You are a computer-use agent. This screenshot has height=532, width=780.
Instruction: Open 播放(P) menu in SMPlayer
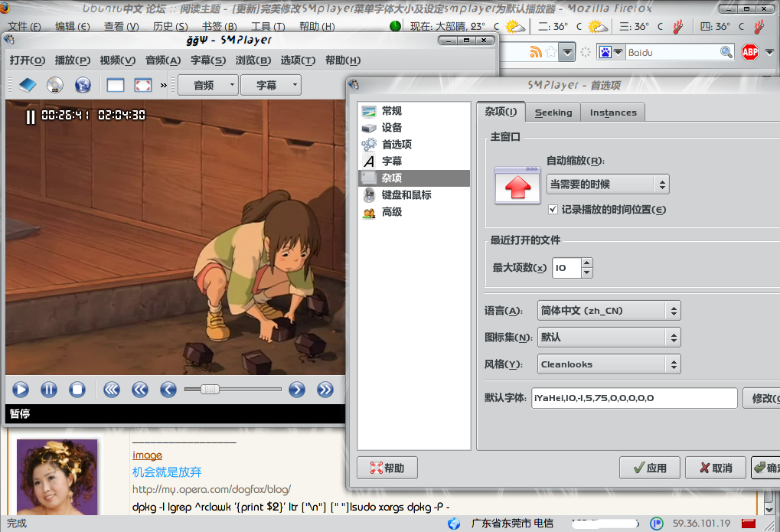(x=73, y=60)
